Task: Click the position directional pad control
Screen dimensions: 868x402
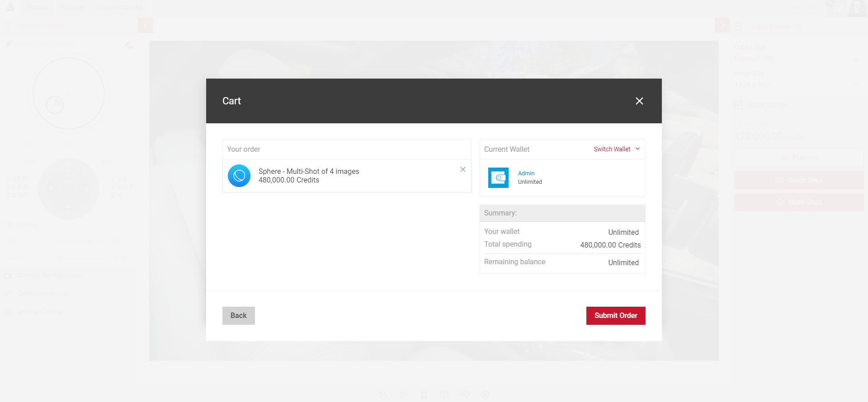Action: pyautogui.click(x=69, y=189)
